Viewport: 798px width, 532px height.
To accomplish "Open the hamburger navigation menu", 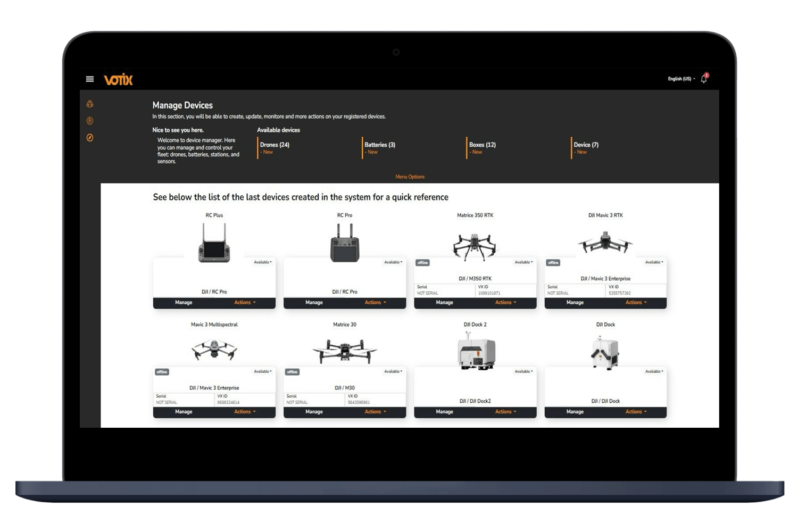I will click(89, 78).
